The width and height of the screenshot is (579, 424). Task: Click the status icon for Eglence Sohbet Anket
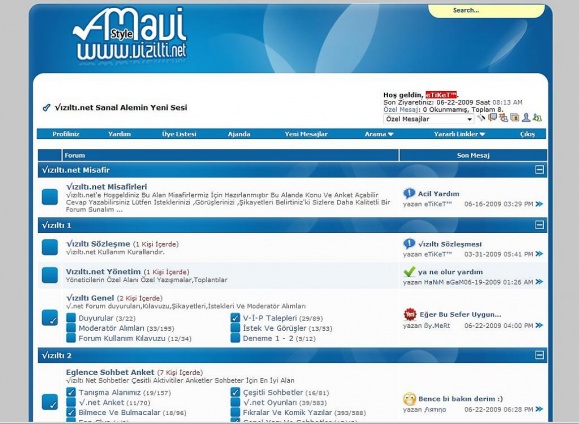[x=50, y=402]
